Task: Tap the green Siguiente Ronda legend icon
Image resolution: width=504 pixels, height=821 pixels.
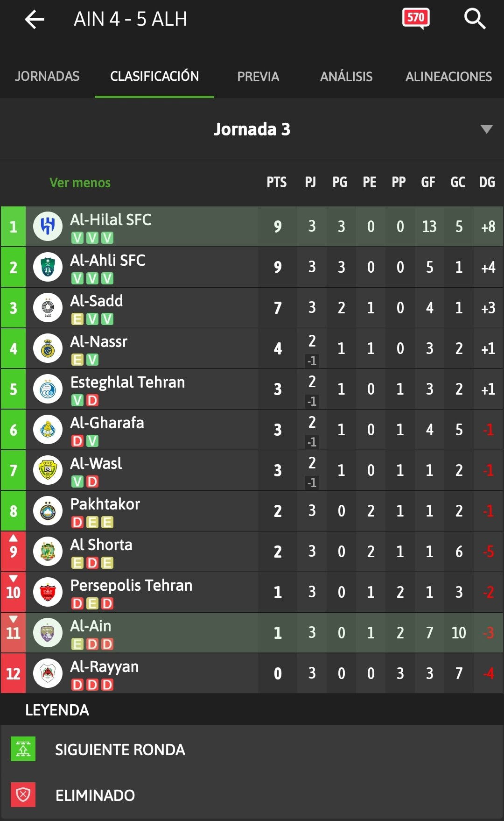Action: point(23,749)
